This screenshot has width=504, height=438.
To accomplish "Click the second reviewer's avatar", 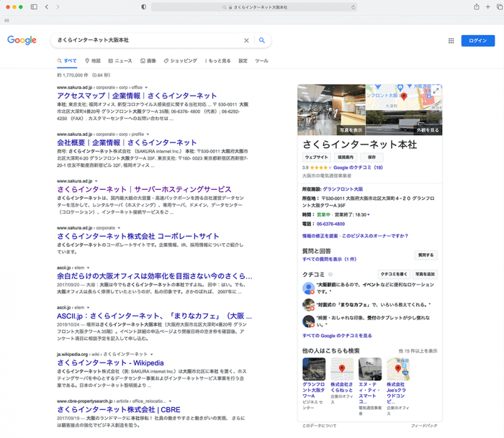I will point(309,304).
